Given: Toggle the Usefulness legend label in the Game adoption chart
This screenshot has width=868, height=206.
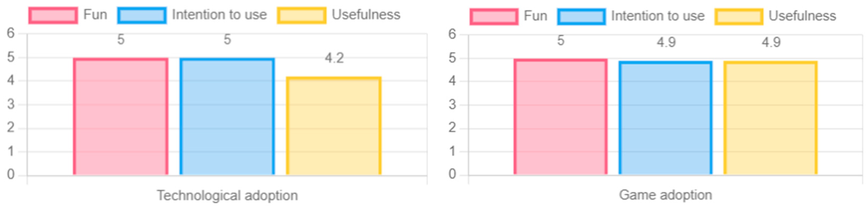Looking at the screenshot, I should point(802,16).
